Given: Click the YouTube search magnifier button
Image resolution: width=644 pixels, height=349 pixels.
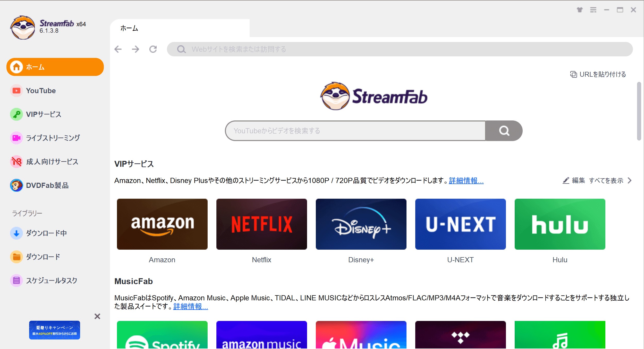Looking at the screenshot, I should (504, 131).
